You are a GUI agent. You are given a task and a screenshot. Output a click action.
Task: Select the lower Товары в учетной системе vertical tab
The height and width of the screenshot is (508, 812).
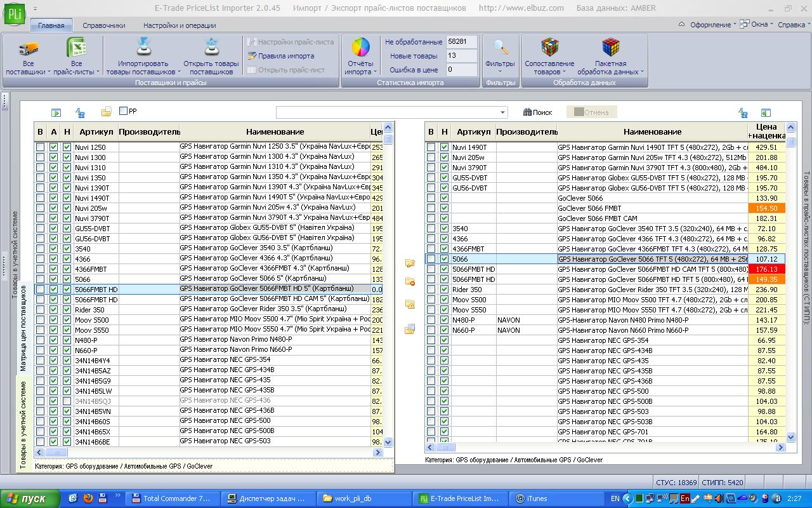[23, 425]
